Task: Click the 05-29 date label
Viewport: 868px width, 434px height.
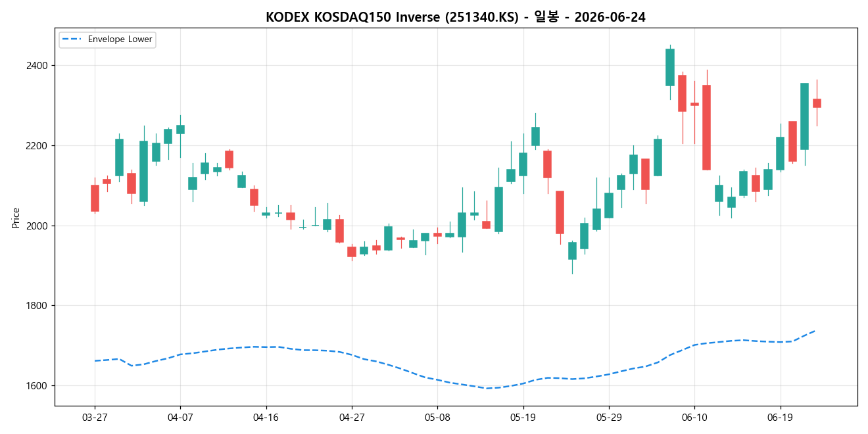Action: (x=609, y=418)
